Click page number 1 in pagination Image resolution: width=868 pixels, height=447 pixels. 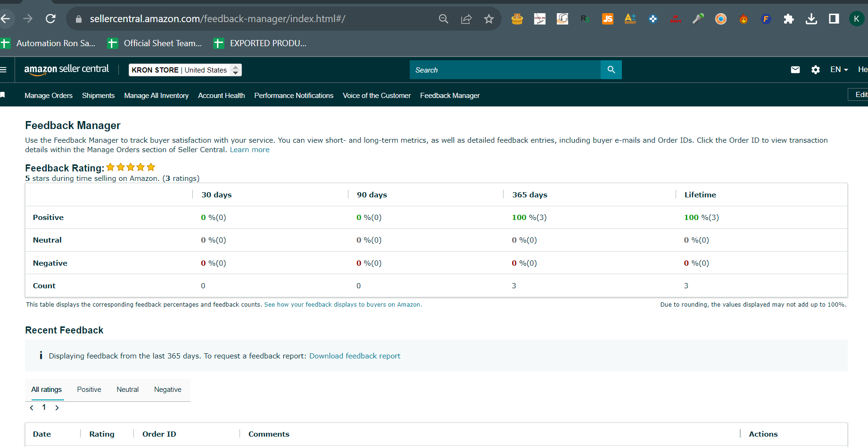pyautogui.click(x=44, y=407)
